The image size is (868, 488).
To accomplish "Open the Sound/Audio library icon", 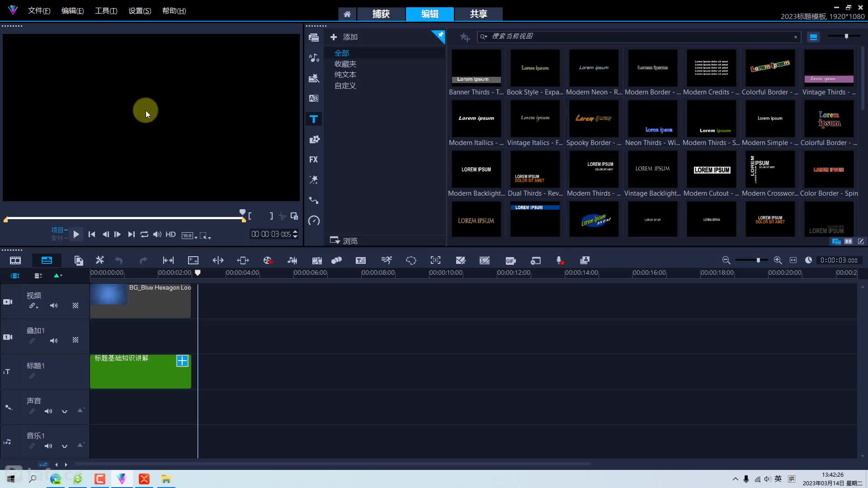I will click(313, 57).
